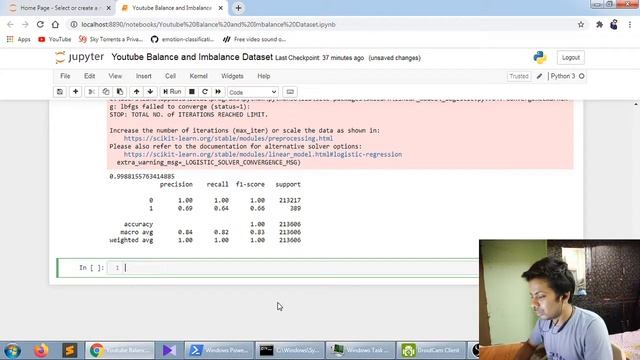Interrupt the kernel stop icon
Image resolution: width=640 pixels, height=360 pixels.
coord(191,92)
